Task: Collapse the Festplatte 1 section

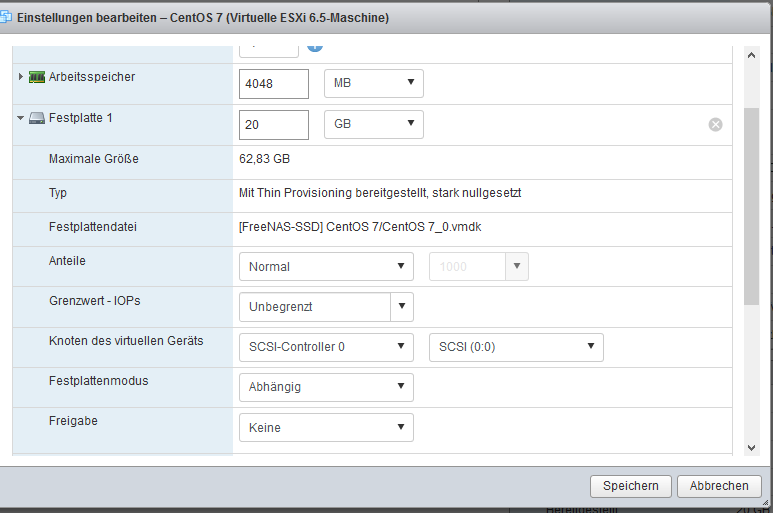Action: pos(20,118)
